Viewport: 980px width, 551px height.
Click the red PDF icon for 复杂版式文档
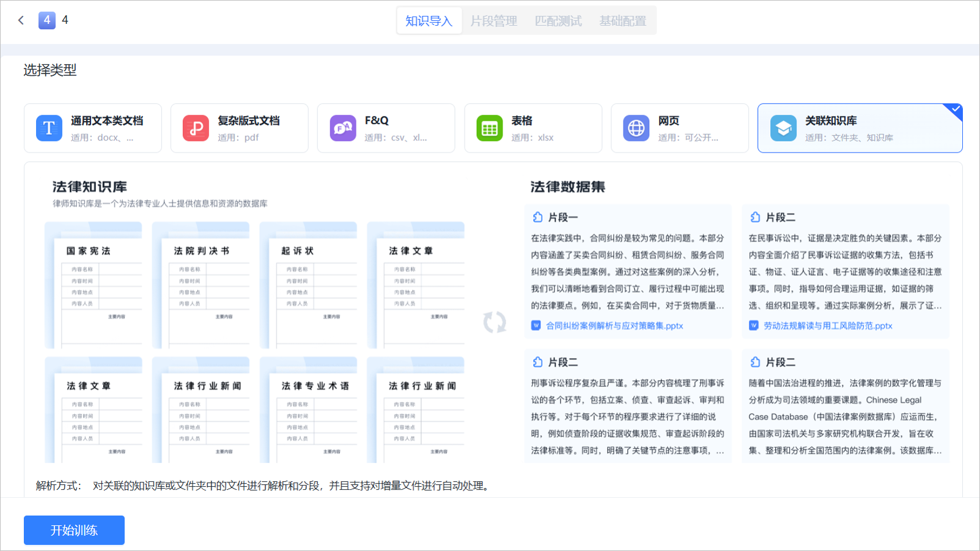pos(196,128)
